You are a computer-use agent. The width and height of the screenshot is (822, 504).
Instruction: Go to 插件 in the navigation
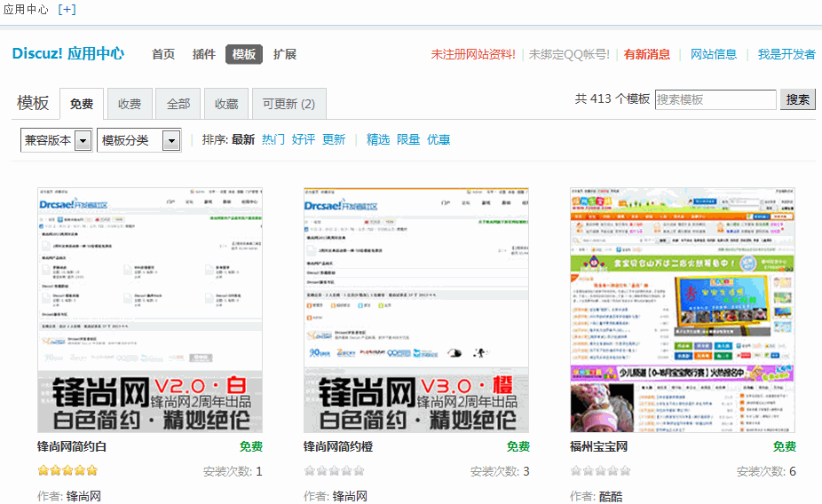[x=204, y=54]
